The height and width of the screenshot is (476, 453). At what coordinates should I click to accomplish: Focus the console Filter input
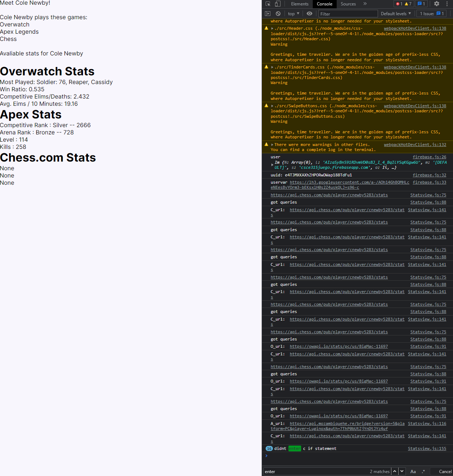click(348, 14)
